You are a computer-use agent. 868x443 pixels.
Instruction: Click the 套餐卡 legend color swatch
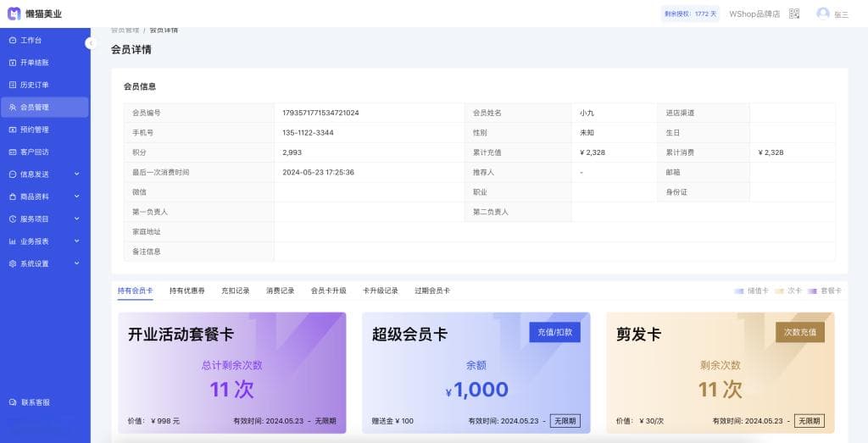[x=813, y=291]
